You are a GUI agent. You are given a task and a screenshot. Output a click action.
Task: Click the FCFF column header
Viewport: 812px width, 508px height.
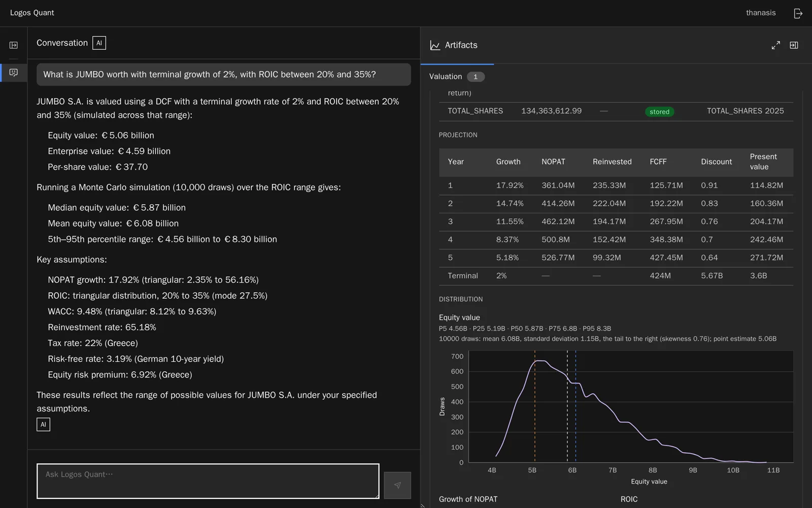[658, 162]
